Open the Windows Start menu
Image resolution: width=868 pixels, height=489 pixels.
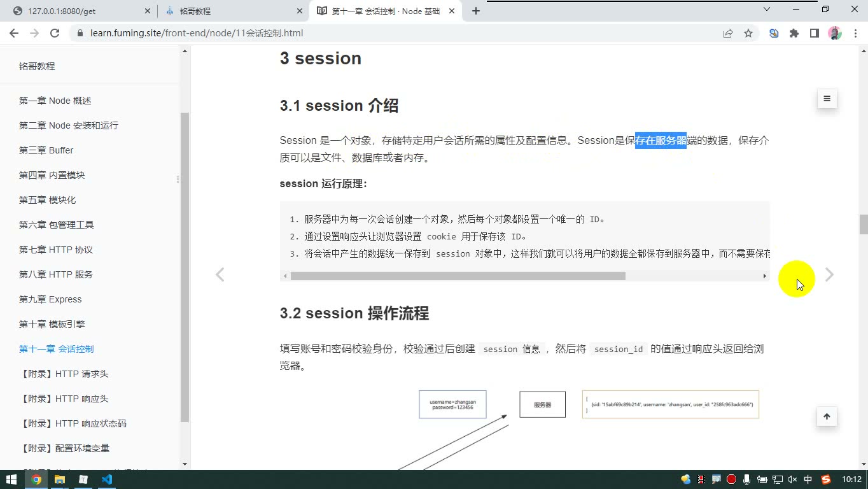click(11, 479)
